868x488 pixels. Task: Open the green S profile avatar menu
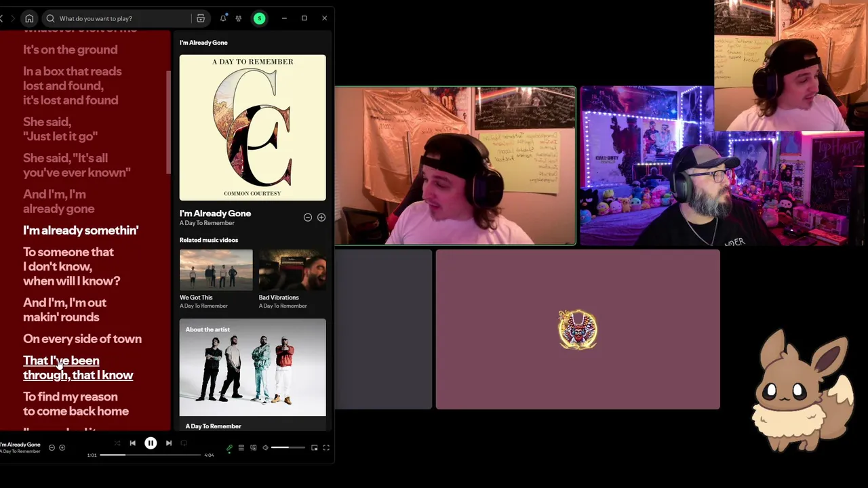tap(259, 18)
